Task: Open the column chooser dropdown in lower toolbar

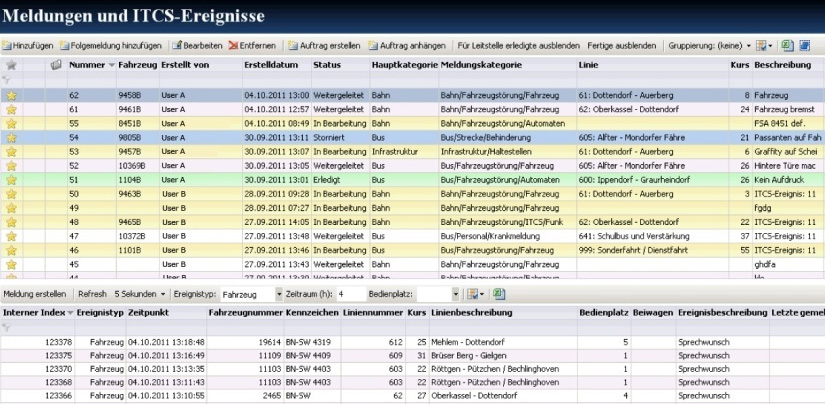Action: coord(475,294)
